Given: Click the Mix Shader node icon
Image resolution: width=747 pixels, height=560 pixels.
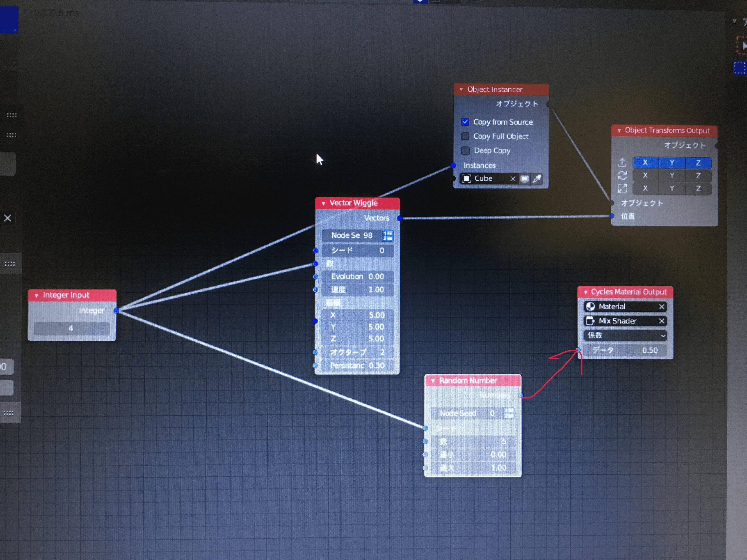Looking at the screenshot, I should coord(590,321).
